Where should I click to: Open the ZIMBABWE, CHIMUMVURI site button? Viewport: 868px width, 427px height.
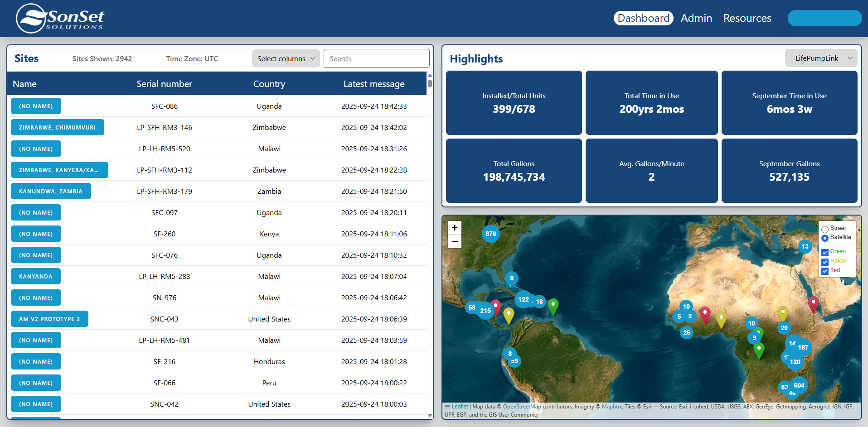coord(58,128)
